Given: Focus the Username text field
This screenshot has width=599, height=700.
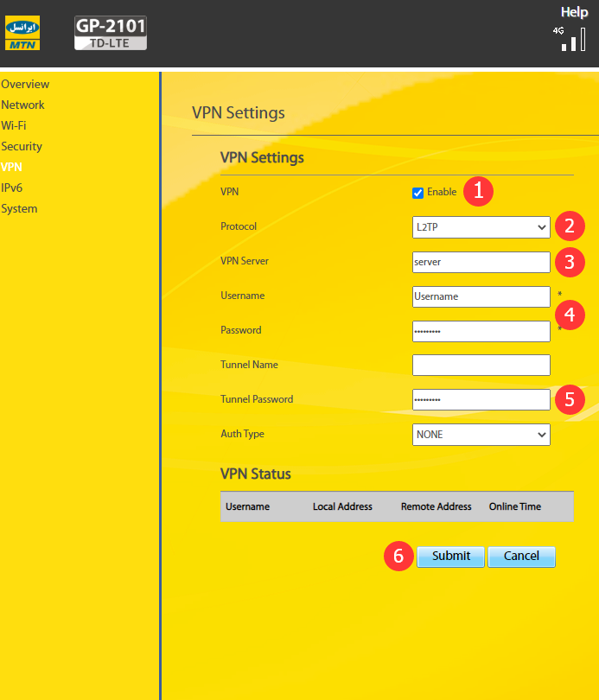Looking at the screenshot, I should [x=481, y=296].
